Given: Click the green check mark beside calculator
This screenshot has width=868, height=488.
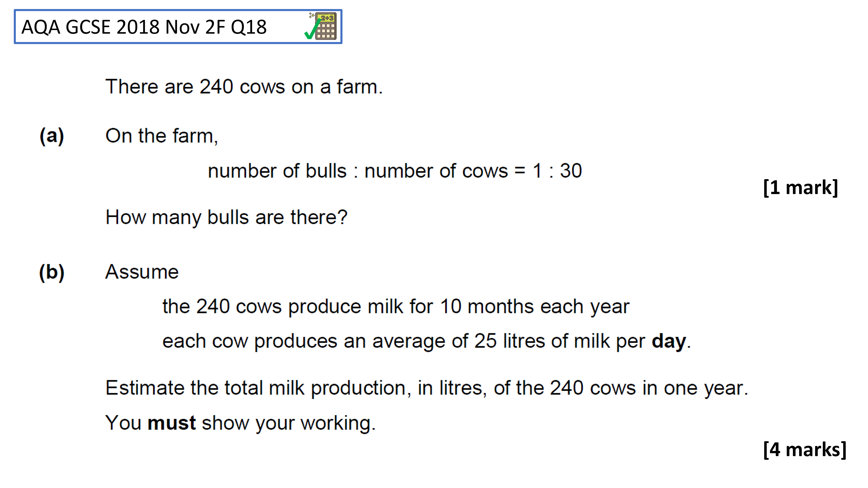Looking at the screenshot, I should click(x=312, y=29).
